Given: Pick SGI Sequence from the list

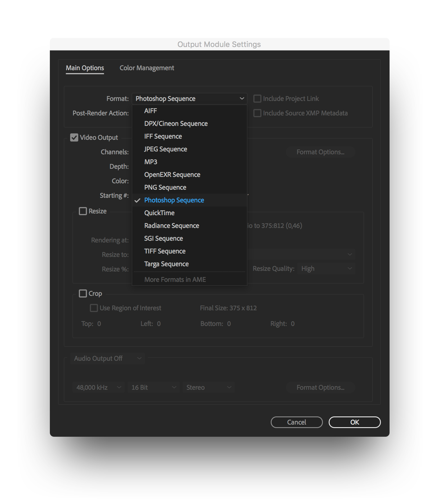Looking at the screenshot, I should (x=190, y=238).
